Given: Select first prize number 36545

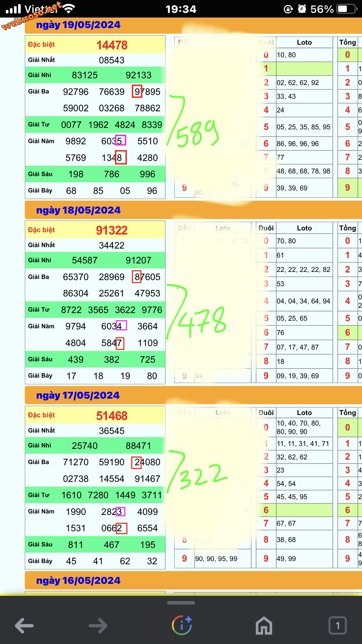Looking at the screenshot, I should click(x=112, y=431).
